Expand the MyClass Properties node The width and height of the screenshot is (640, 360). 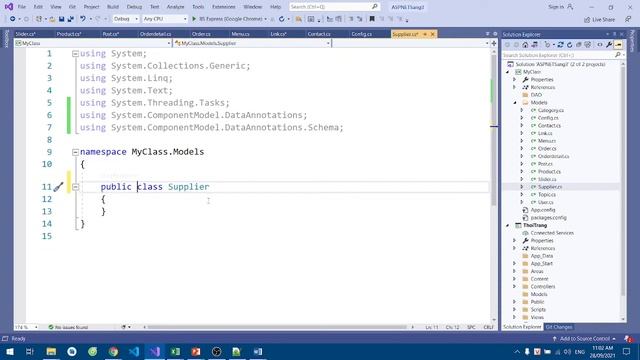(515, 80)
